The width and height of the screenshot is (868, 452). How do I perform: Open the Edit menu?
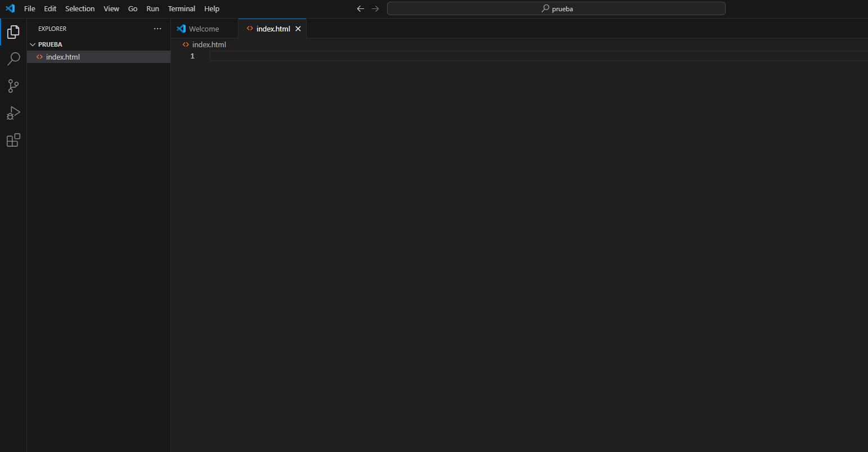[50, 8]
